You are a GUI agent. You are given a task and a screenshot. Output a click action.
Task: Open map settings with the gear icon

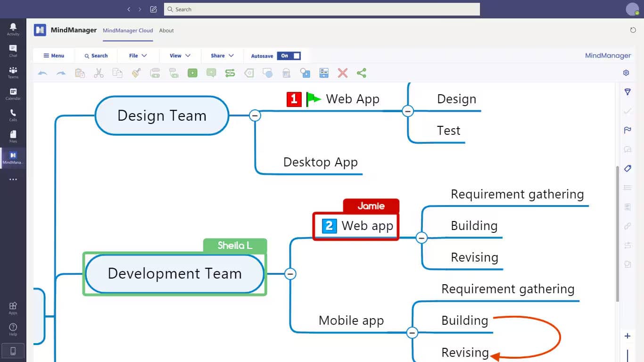click(x=626, y=73)
